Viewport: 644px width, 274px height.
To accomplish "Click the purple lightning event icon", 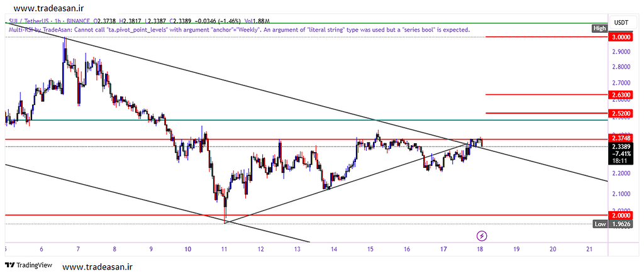I will point(482,236).
